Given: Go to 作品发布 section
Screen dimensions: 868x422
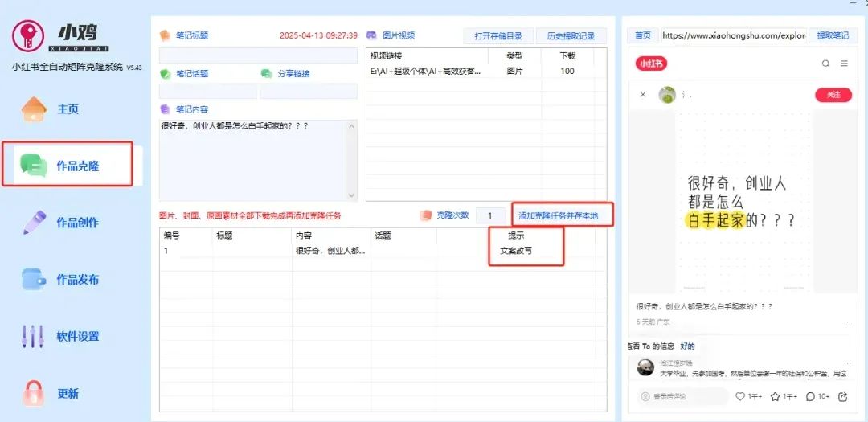Looking at the screenshot, I should point(77,279).
